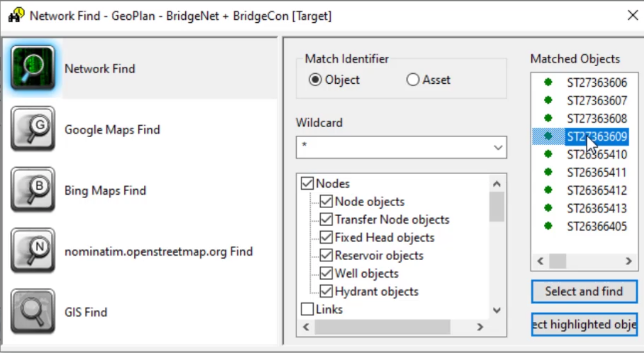Select ST27363607 in Matched Objects list
Viewport: 644px width, 353px height.
pyautogui.click(x=597, y=101)
